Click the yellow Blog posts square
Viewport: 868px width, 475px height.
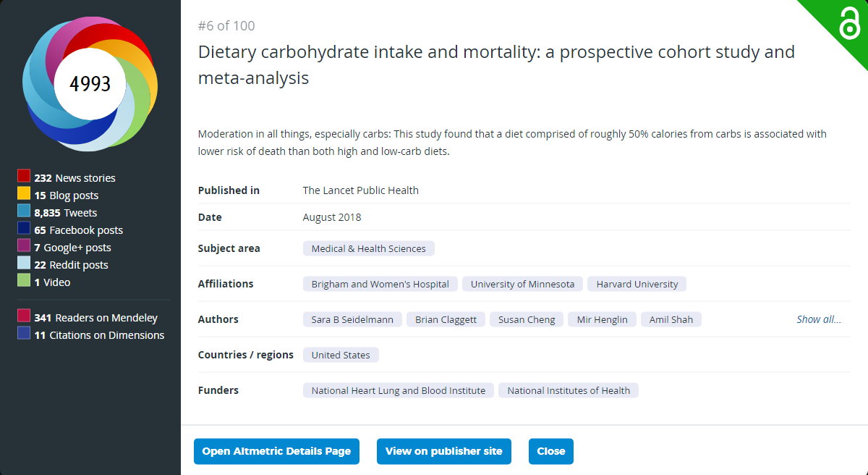tap(24, 193)
